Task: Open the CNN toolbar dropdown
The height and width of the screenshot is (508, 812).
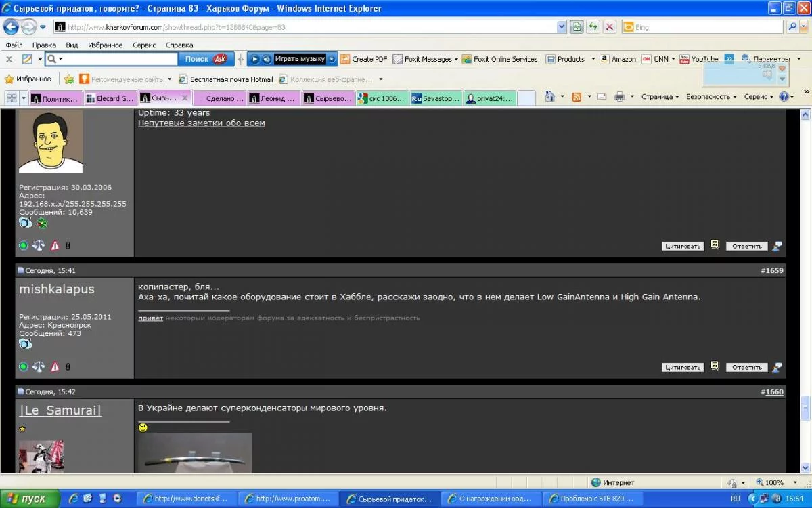Action: tap(658, 59)
